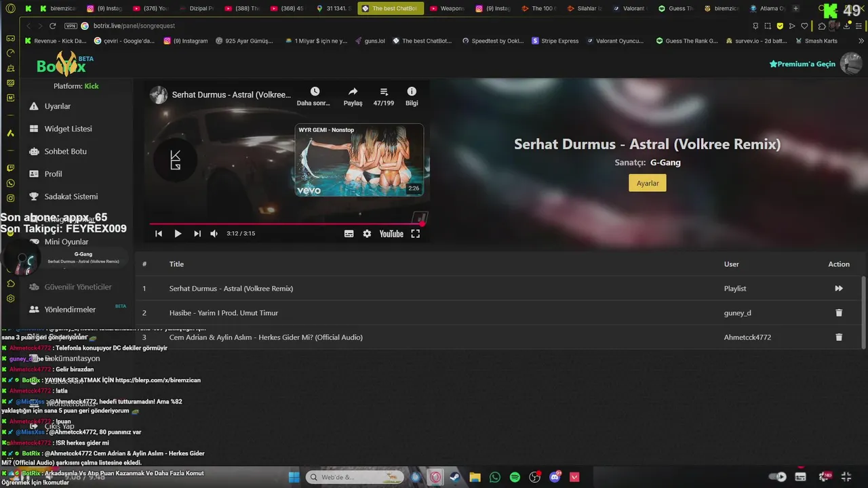Click user guney_d in queue table

coord(737,312)
